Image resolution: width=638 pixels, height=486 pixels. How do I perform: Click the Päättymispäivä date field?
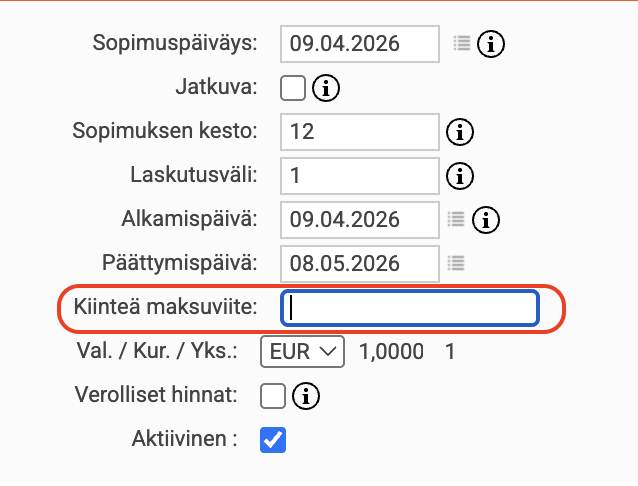pos(360,263)
